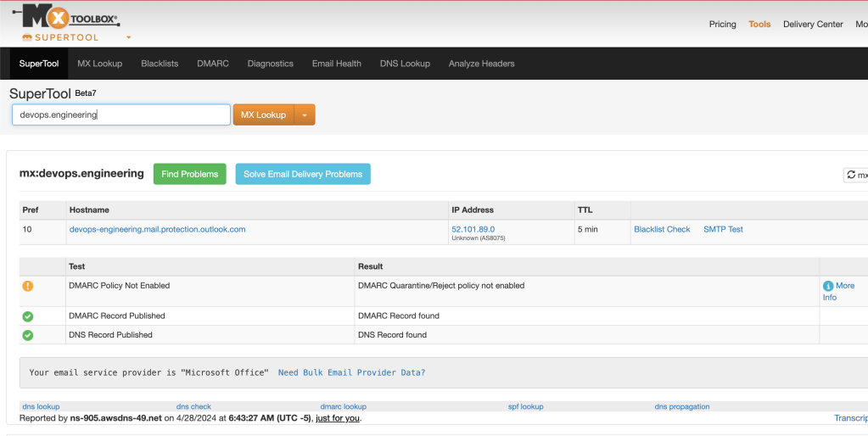Image resolution: width=868 pixels, height=436 pixels.
Task: Expand the MX Lookup split-button arrow
Action: (305, 115)
